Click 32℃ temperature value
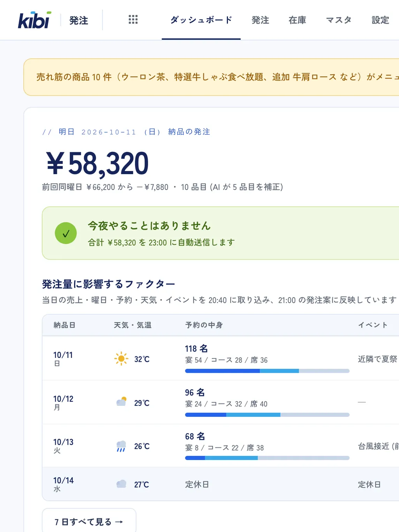399x532 pixels. 142,359
